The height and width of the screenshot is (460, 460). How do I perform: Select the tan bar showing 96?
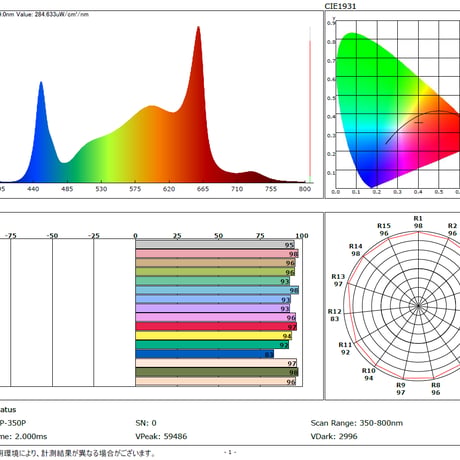pyautogui.click(x=215, y=263)
